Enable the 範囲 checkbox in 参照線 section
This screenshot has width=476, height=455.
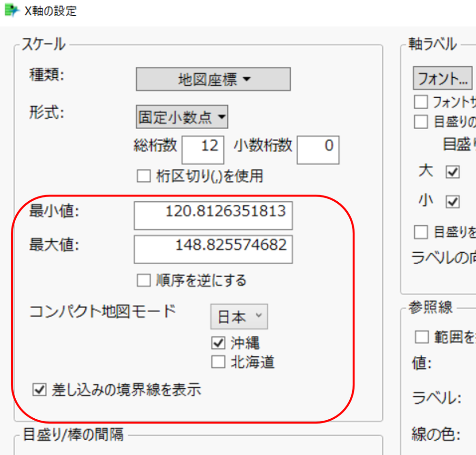[422, 337]
